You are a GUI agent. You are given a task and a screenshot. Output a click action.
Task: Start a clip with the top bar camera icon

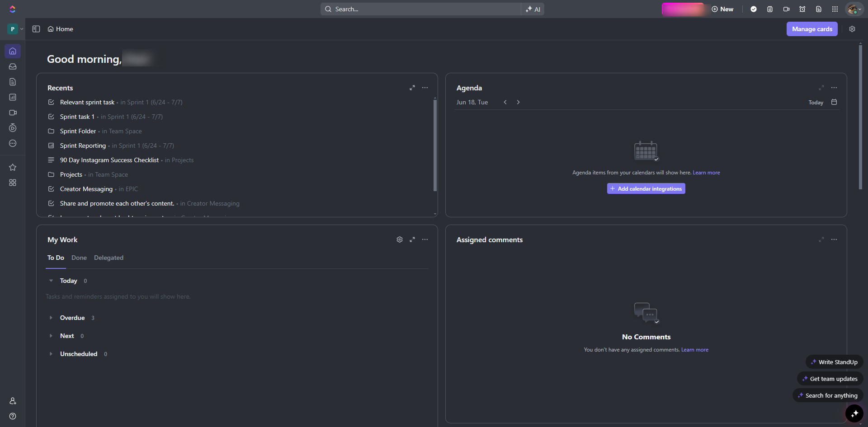[786, 9]
